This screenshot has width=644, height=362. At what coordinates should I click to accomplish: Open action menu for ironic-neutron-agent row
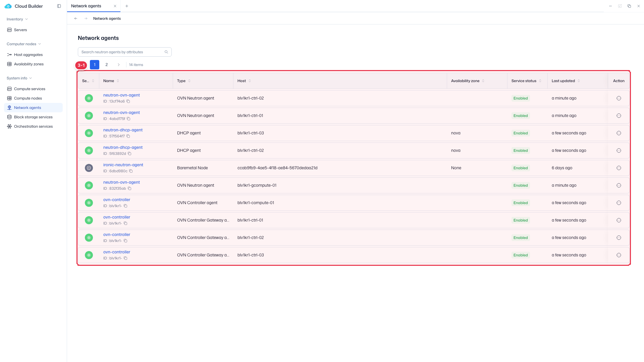tap(619, 168)
